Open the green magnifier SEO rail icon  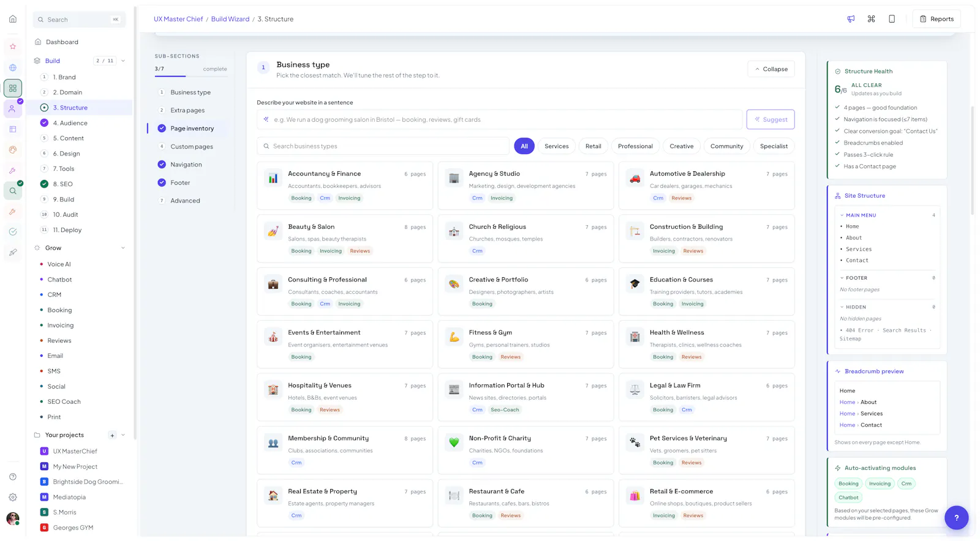tap(13, 191)
